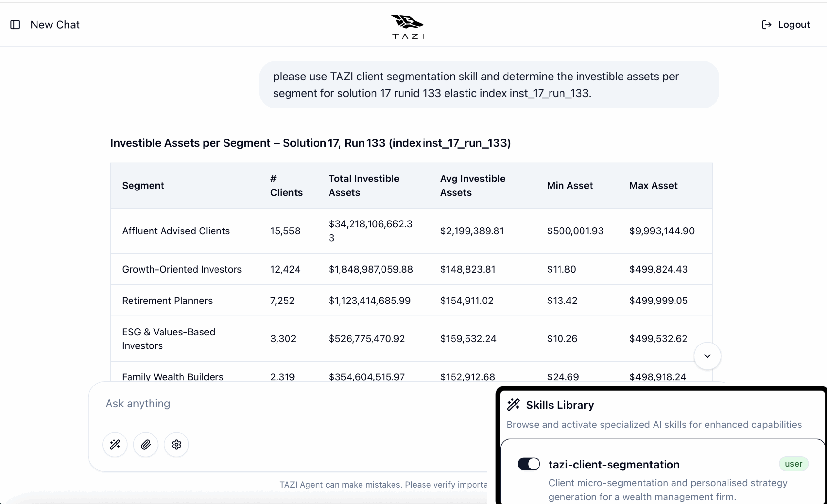This screenshot has width=827, height=504.
Task: Click the sidebar panel toggle icon
Action: (x=15, y=25)
